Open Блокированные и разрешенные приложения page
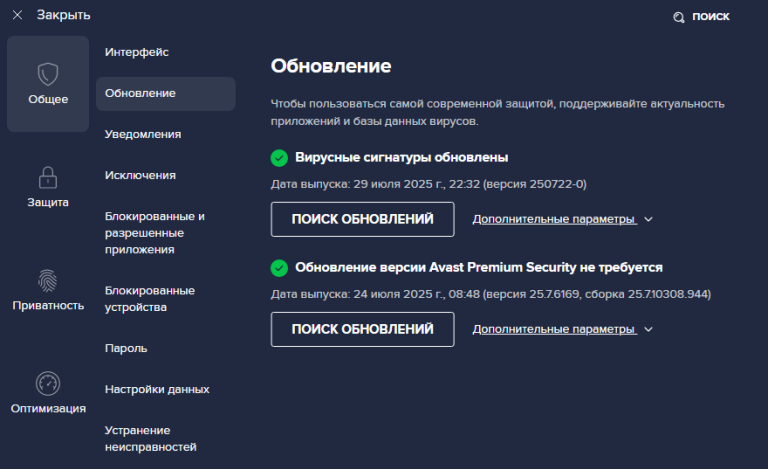768x469 pixels. tap(155, 232)
